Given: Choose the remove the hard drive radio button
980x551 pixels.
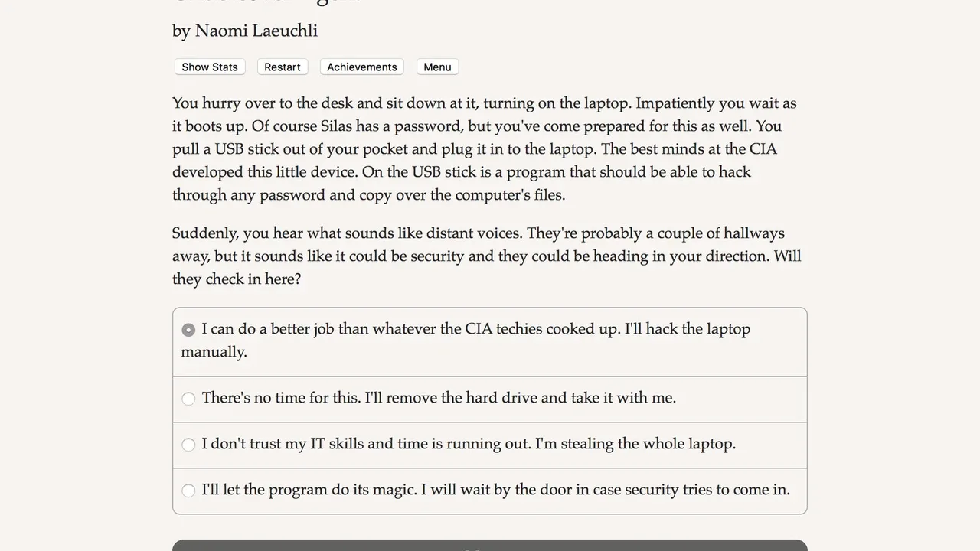Looking at the screenshot, I should 188,399.
